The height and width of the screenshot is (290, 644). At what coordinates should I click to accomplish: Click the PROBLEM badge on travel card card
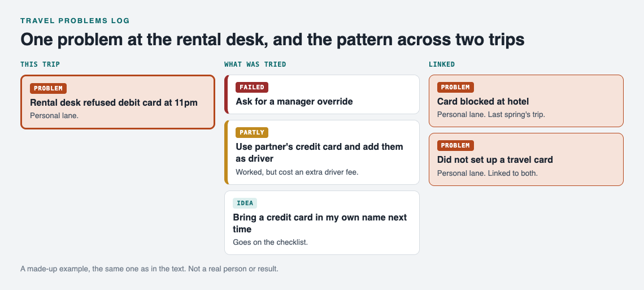(x=455, y=145)
